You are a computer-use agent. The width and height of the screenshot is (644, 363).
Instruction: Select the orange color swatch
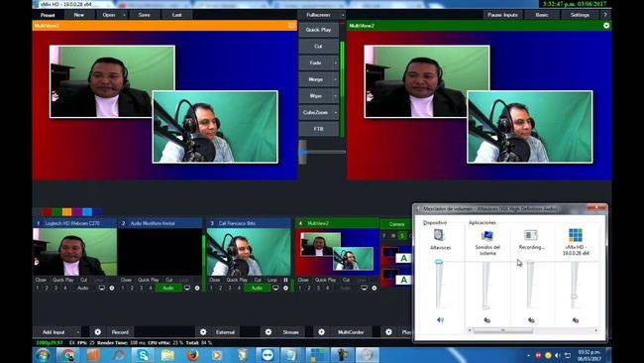pyautogui.click(x=67, y=211)
